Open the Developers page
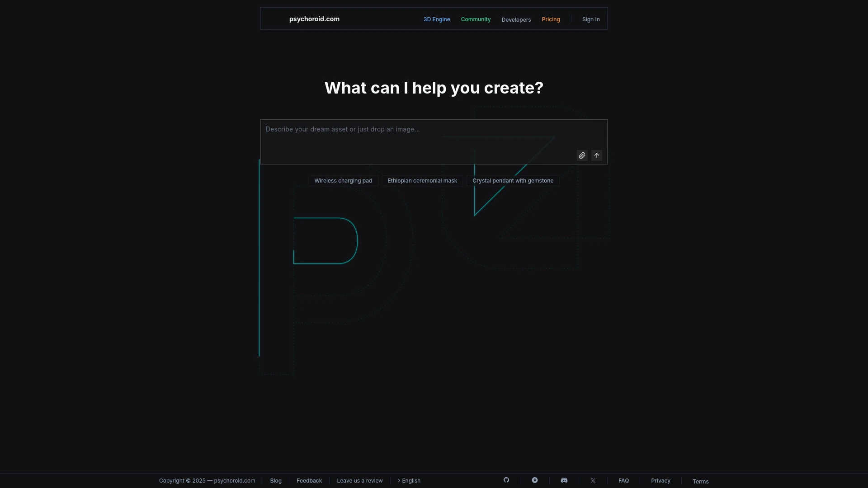The image size is (868, 488). [516, 19]
